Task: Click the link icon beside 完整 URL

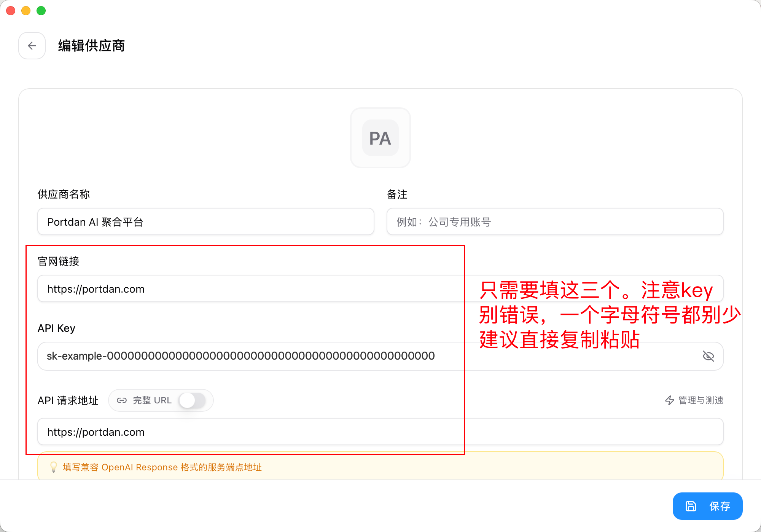Action: 122,400
